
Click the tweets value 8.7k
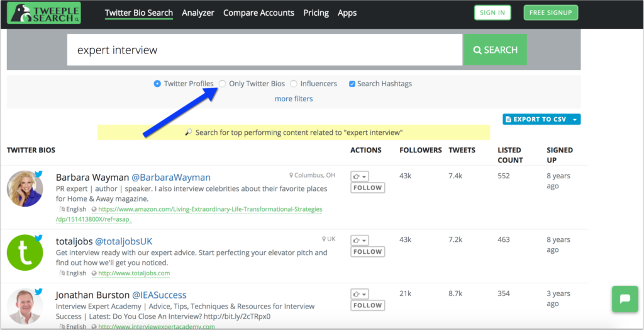pos(455,293)
